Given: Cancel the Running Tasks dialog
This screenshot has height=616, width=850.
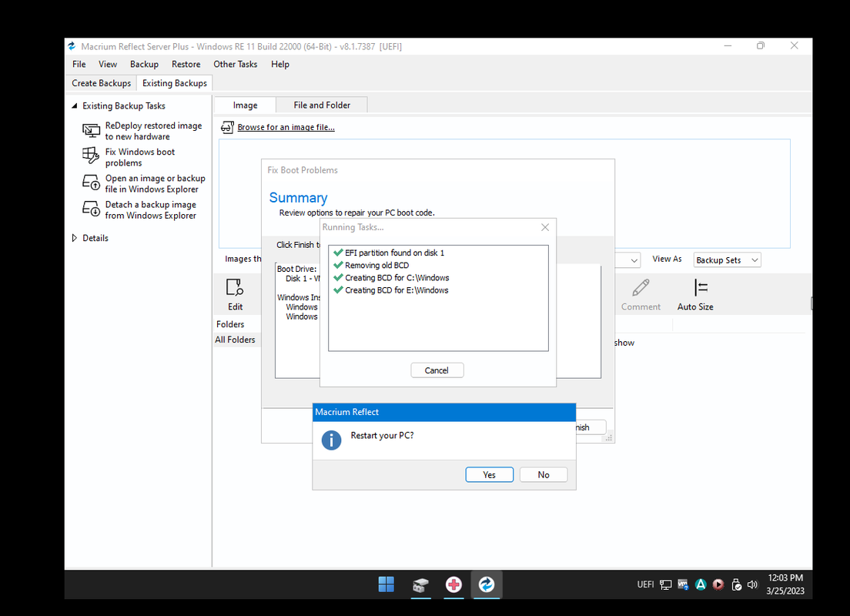Looking at the screenshot, I should [x=437, y=370].
